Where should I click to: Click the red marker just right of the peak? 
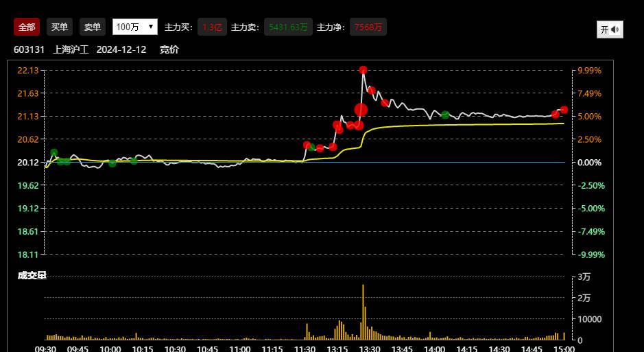371,91
